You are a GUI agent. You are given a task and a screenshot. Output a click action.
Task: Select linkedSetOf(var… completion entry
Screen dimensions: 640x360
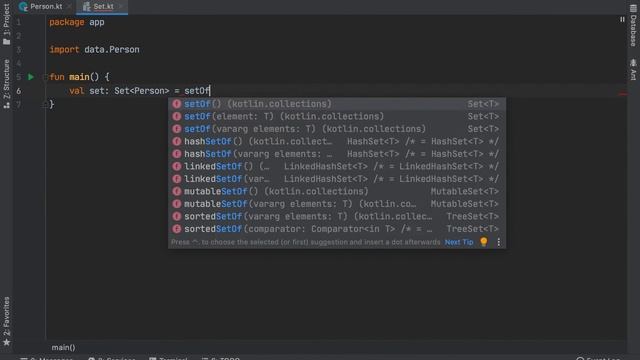click(337, 179)
